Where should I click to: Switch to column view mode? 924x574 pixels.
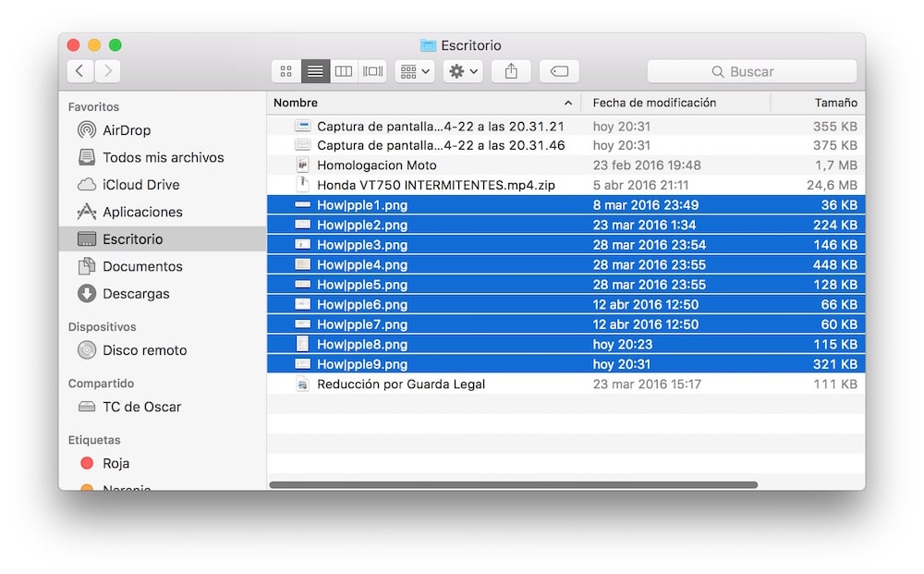pos(344,71)
